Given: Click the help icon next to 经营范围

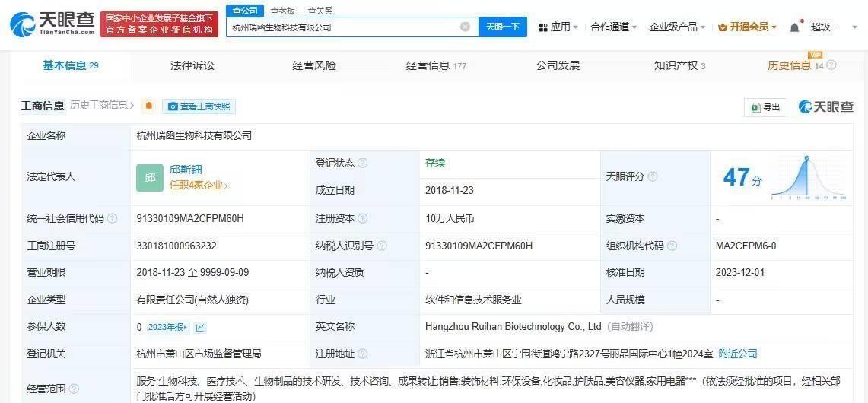Looking at the screenshot, I should pyautogui.click(x=74, y=389).
